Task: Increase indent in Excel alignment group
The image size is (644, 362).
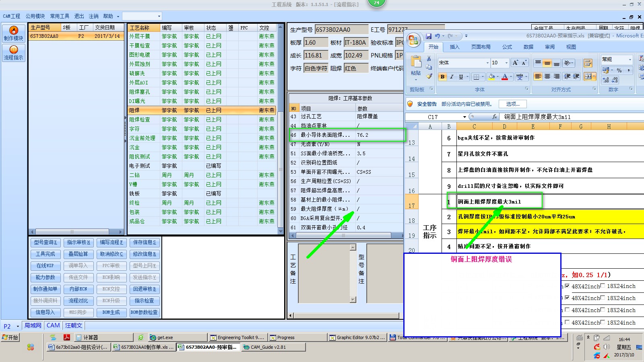Action: [x=576, y=76]
